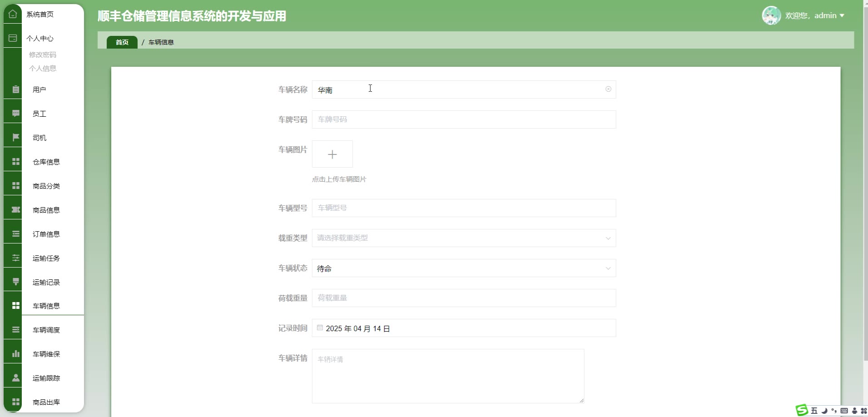Click the 荷载重量 input field

[x=464, y=298]
